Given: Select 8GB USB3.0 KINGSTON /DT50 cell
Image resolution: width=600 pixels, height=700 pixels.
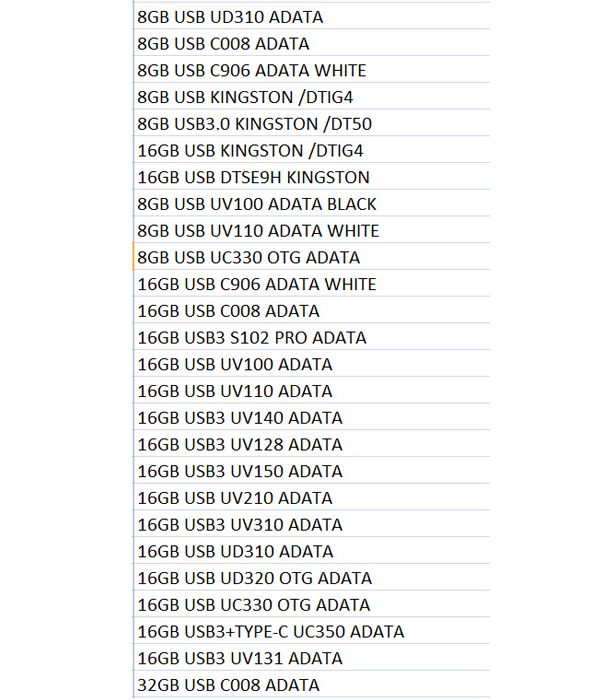Looking at the screenshot, I should tap(312, 123).
